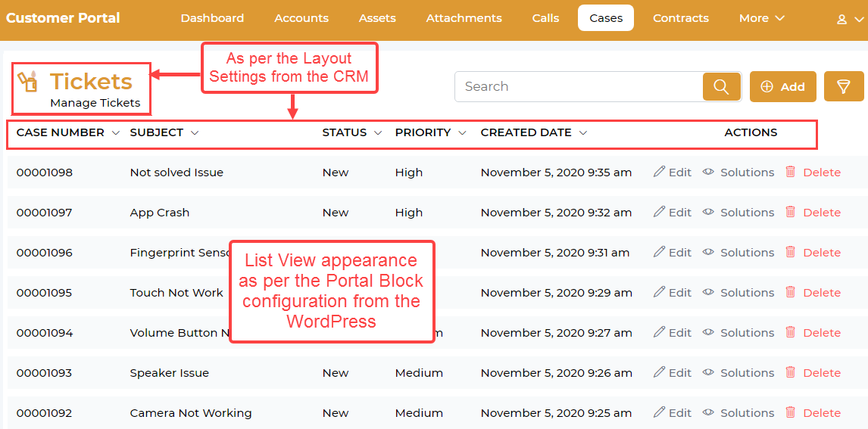
Task: Open the More menu dropdown
Action: coord(761,18)
